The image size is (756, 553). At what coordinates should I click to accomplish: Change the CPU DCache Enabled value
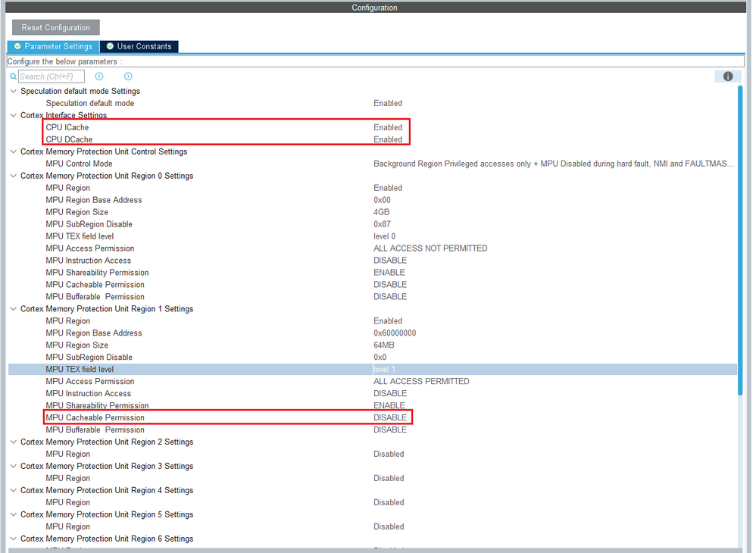tap(388, 139)
